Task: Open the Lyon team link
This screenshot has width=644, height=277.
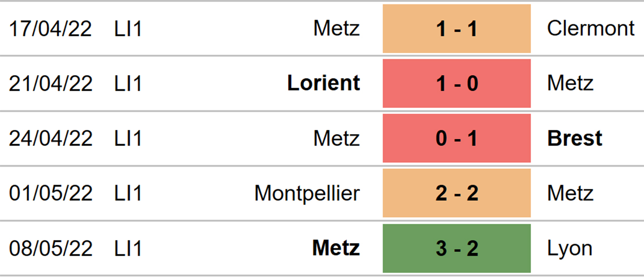Action: pyautogui.click(x=570, y=249)
